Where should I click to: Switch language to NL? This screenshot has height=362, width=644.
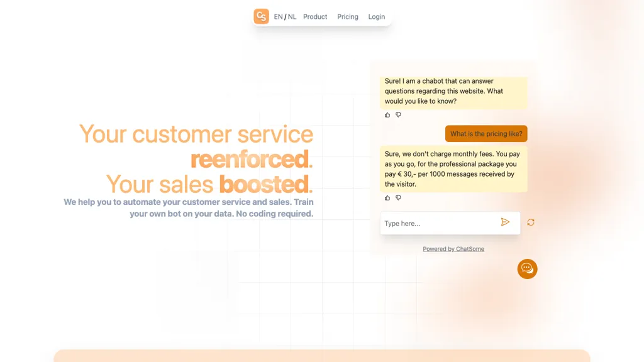point(292,17)
